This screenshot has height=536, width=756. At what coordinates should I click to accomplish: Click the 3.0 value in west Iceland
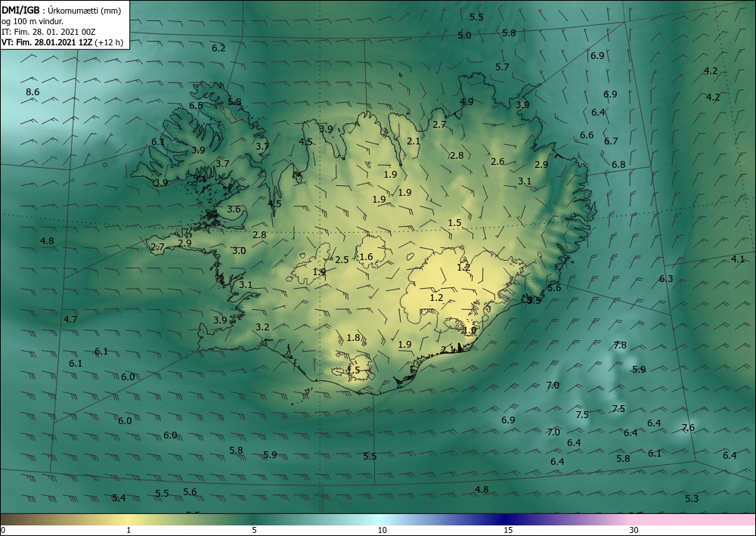(x=239, y=251)
